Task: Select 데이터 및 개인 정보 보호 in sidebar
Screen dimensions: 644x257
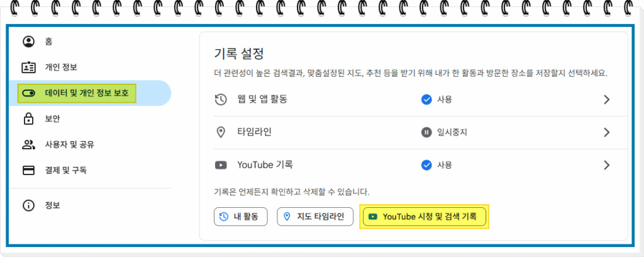Action: coord(90,93)
